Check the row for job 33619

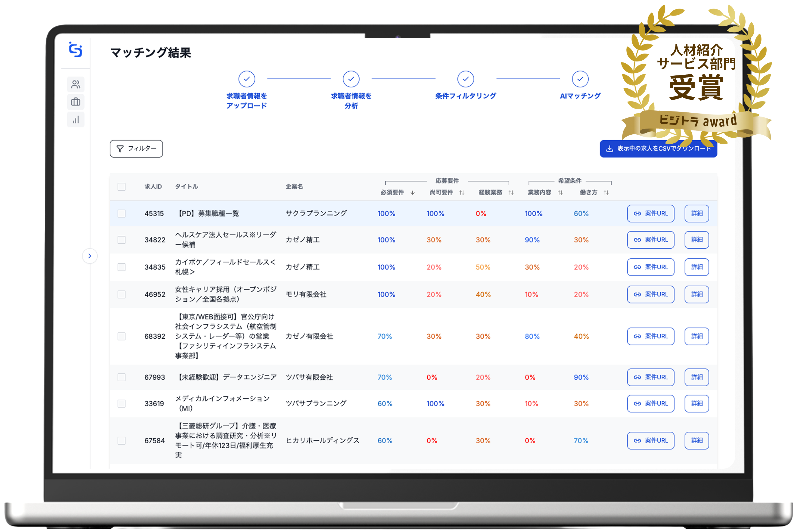coord(121,403)
